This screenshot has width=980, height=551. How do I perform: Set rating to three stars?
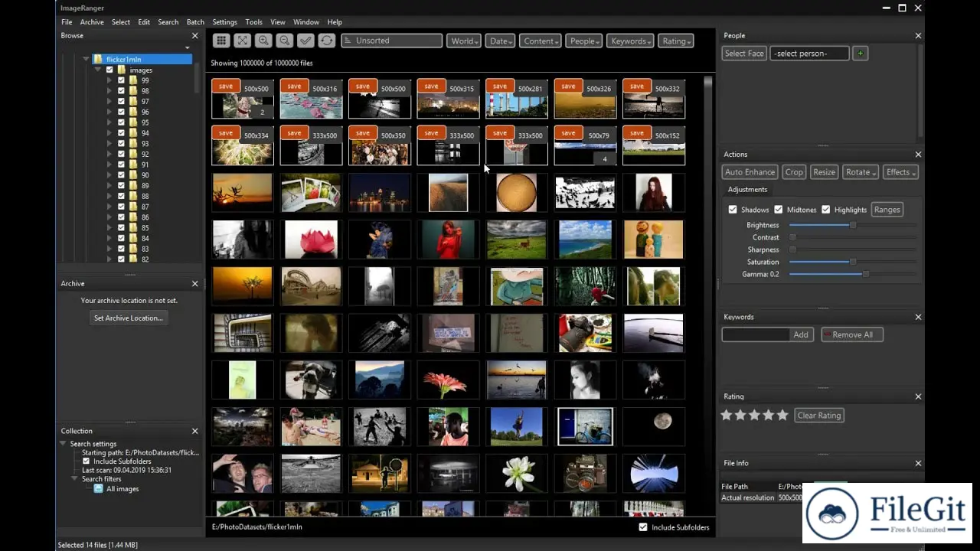point(754,415)
